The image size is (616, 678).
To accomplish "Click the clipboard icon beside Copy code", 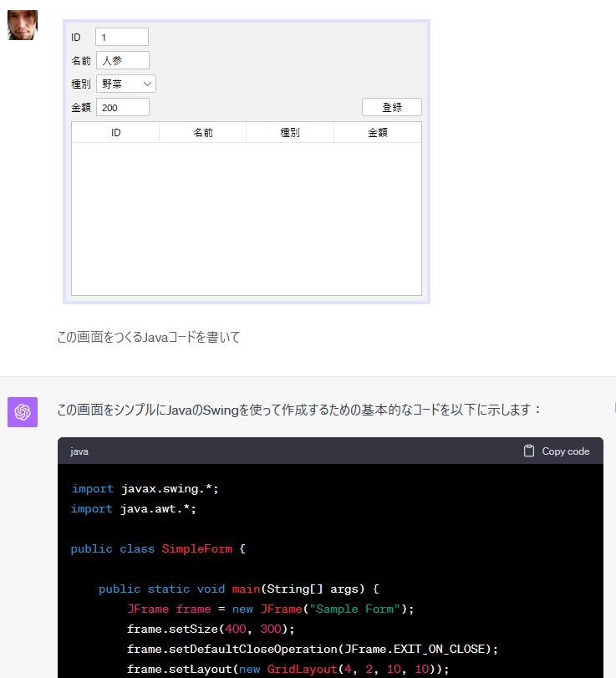I will point(529,451).
